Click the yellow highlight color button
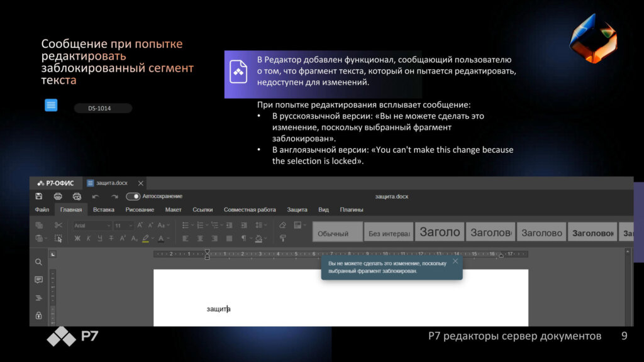The width and height of the screenshot is (644, 362). pos(146,238)
